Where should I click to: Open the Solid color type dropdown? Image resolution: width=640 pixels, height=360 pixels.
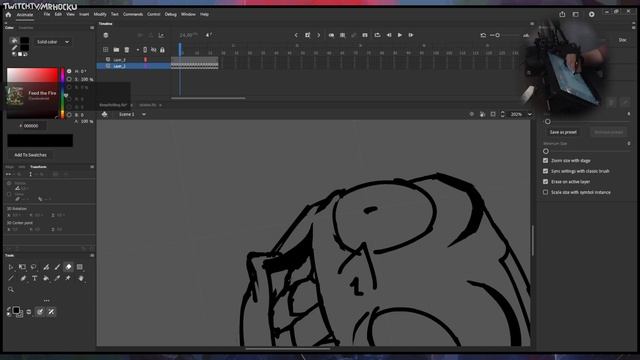[53, 42]
